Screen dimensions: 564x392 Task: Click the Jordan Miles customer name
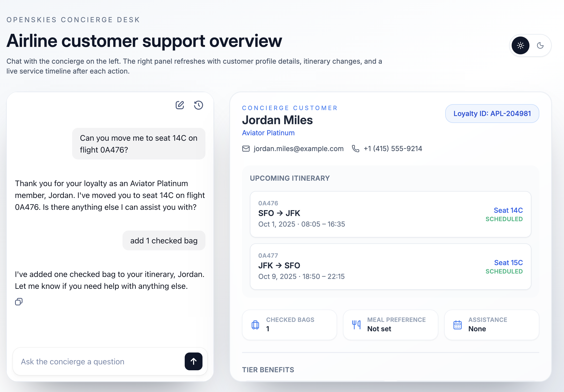pyautogui.click(x=278, y=120)
